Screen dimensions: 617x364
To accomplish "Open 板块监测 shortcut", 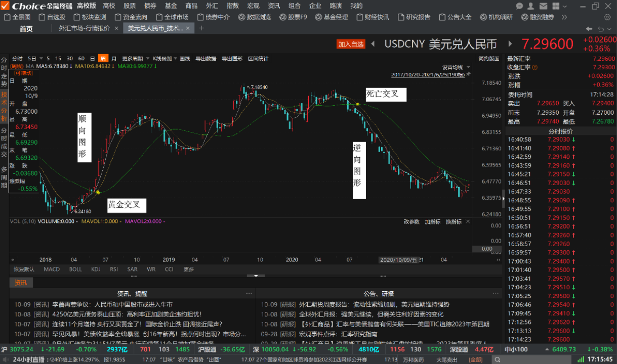I will pos(90,17).
